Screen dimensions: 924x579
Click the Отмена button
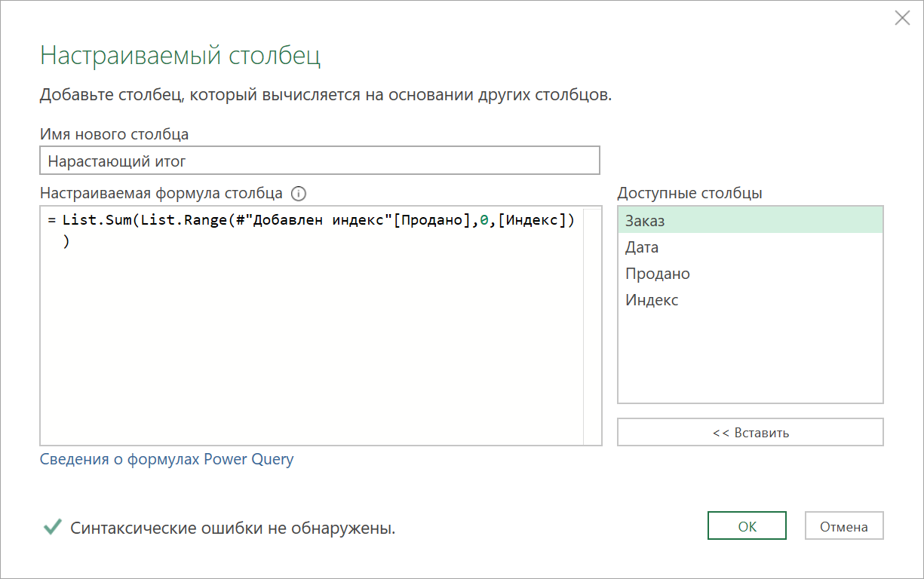pyautogui.click(x=844, y=527)
